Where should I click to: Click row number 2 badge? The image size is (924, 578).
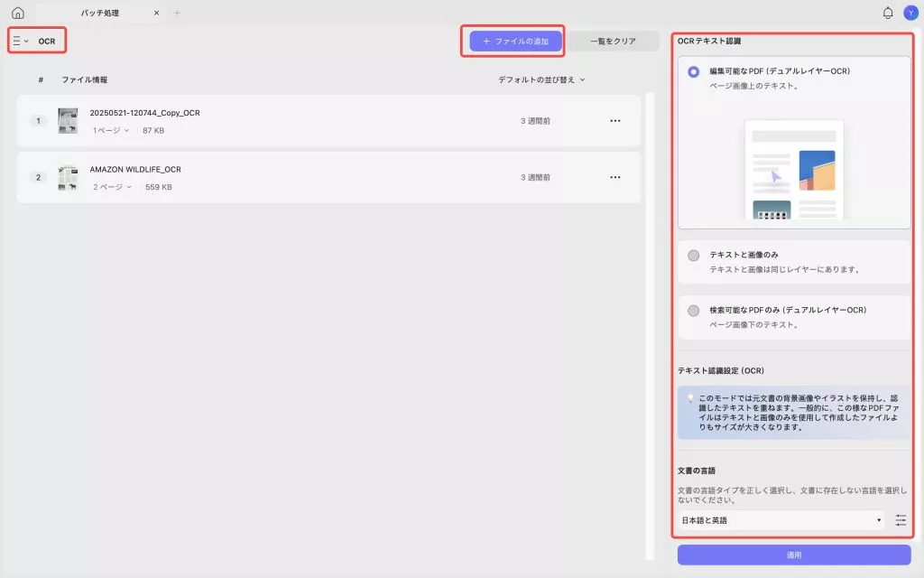[38, 178]
